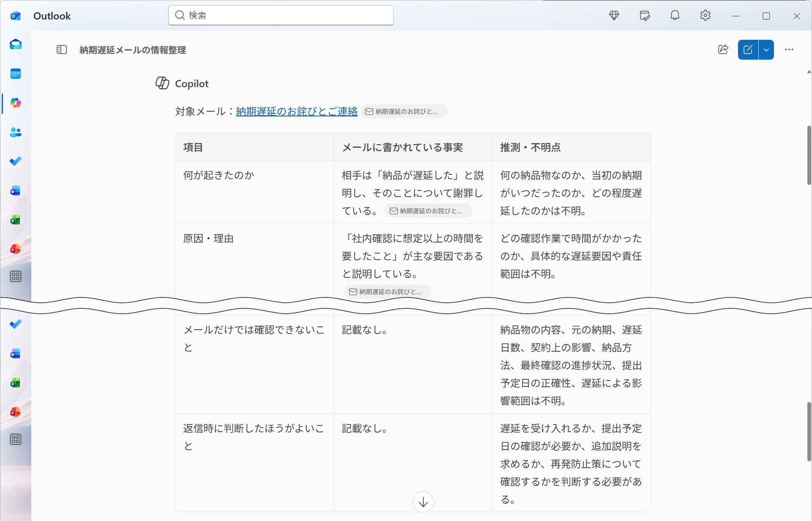Jump to bottom with down arrow button
The image size is (812, 521).
423,502
